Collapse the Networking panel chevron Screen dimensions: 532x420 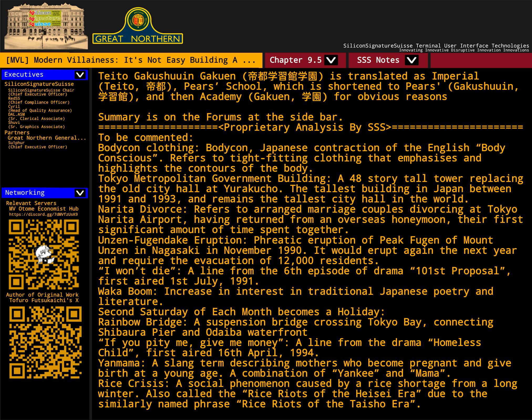(80, 193)
